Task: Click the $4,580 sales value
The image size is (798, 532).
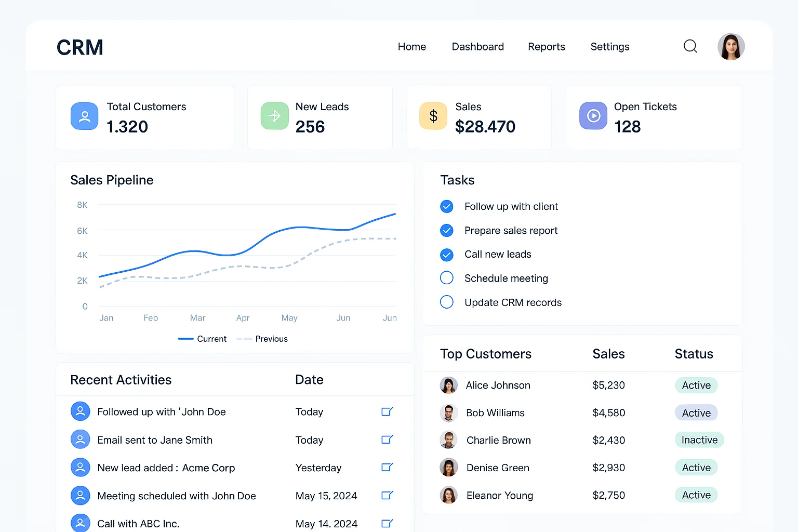Action: pyautogui.click(x=608, y=413)
